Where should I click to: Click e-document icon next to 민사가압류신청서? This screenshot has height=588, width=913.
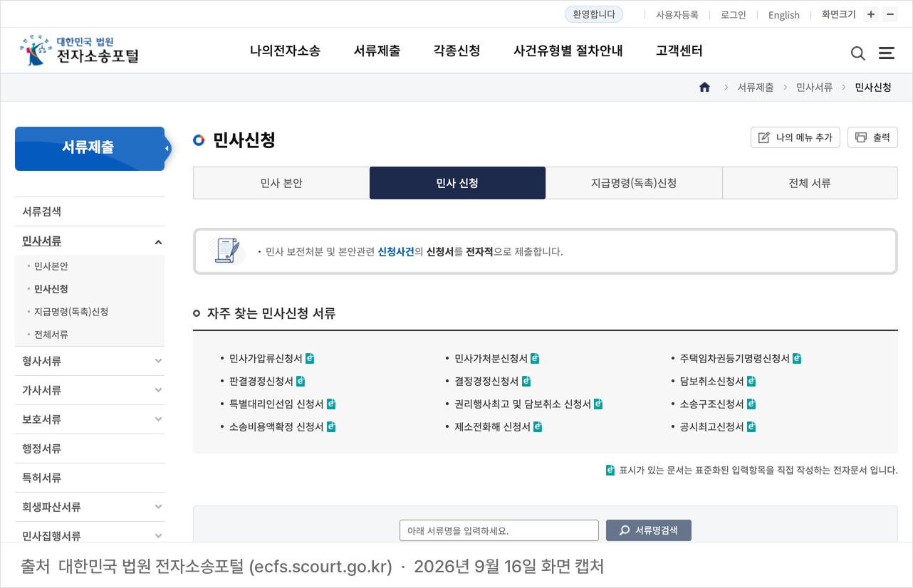pyautogui.click(x=310, y=358)
